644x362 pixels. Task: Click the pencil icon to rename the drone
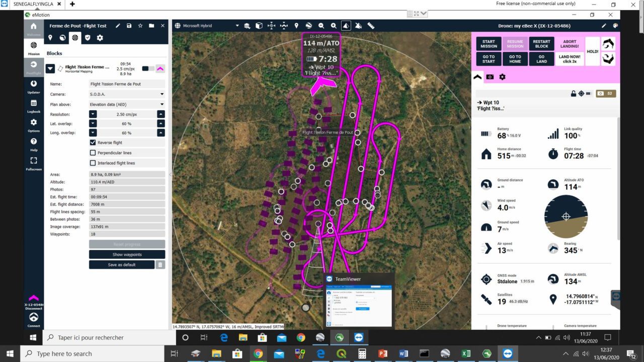tap(604, 26)
